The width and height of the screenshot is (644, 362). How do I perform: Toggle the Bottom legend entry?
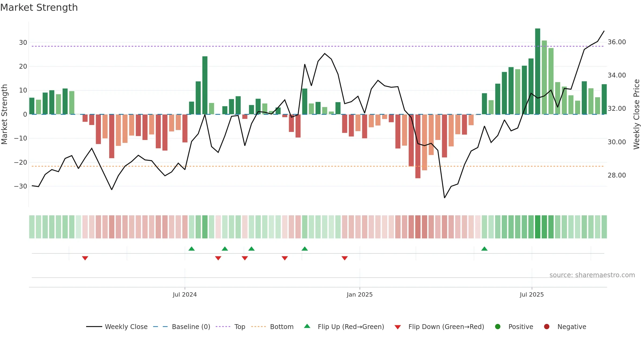point(272,327)
